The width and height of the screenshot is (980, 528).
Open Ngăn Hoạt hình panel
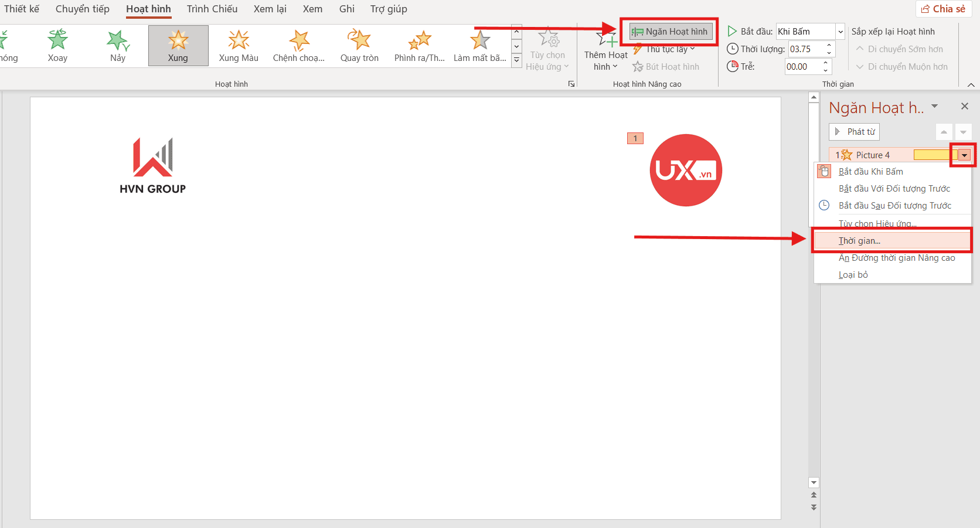coord(670,31)
